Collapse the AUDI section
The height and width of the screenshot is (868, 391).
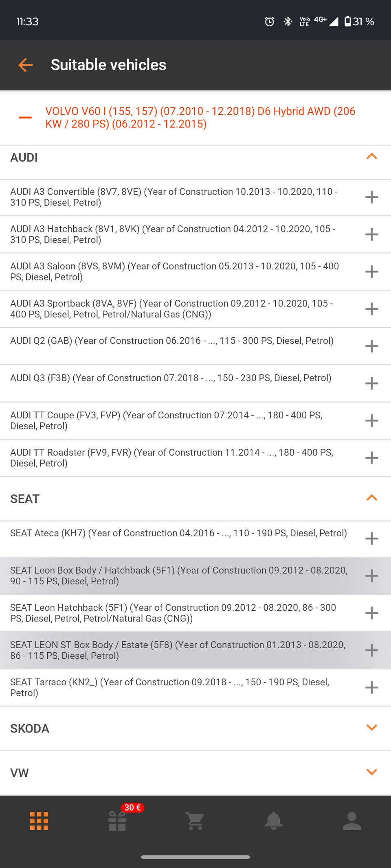[371, 157]
